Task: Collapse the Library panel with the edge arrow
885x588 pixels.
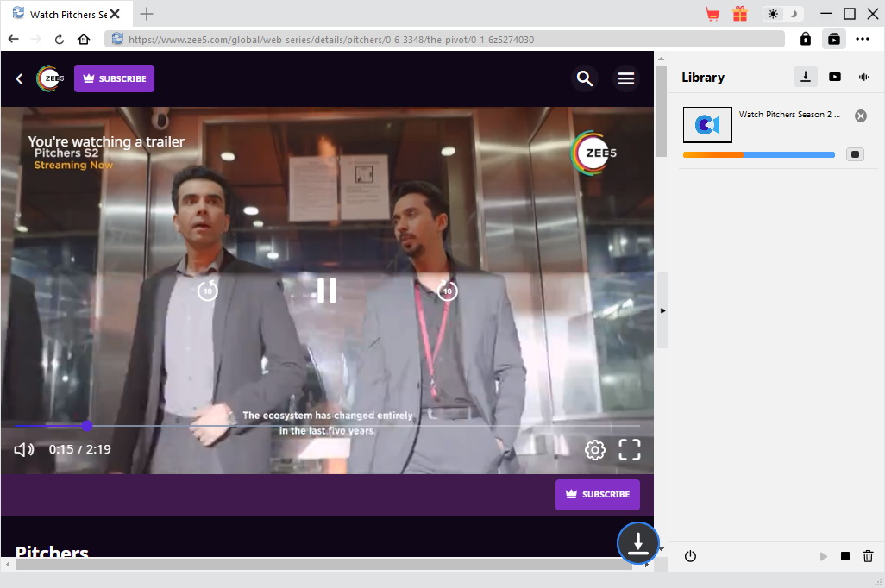Action: 662,310
